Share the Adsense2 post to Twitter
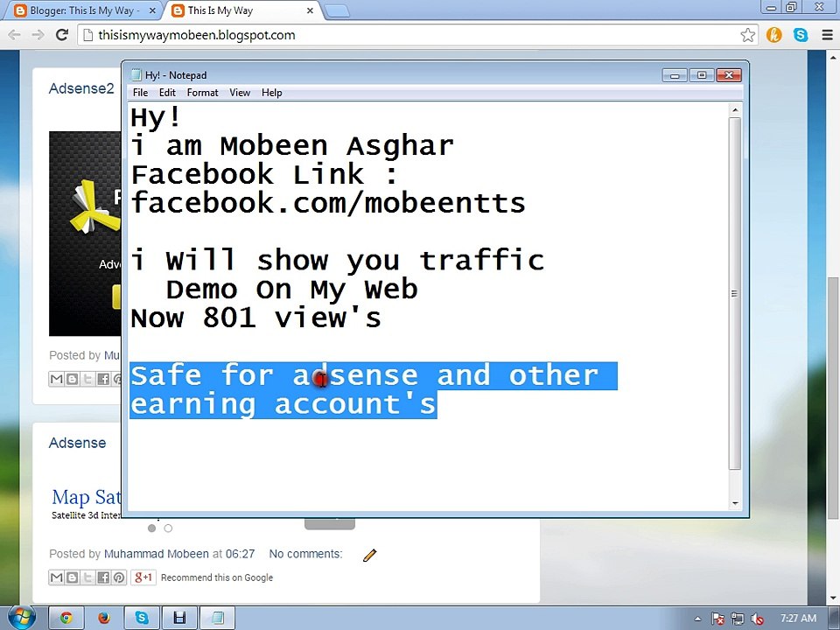Image resolution: width=840 pixels, height=630 pixels. [x=87, y=379]
